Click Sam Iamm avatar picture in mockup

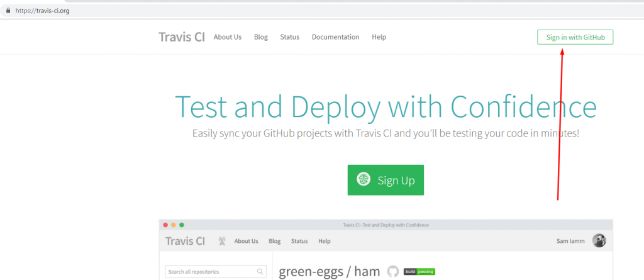coord(599,240)
